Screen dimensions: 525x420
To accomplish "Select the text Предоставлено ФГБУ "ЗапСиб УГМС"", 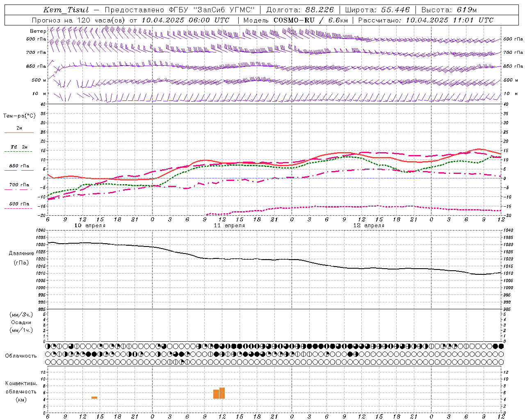I will (x=180, y=10).
